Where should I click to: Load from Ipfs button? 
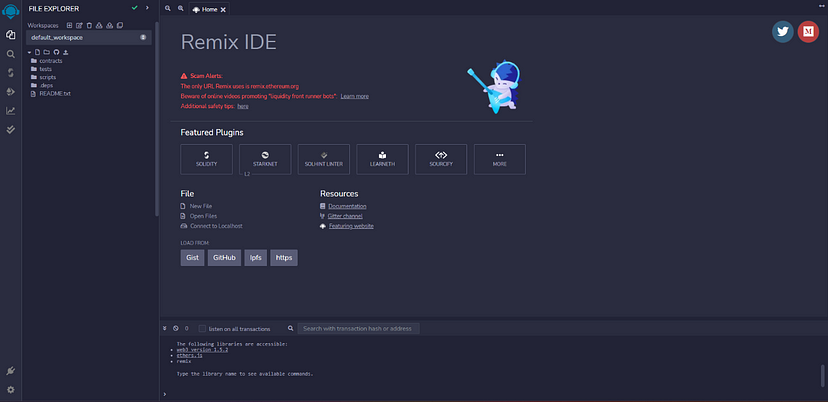256,258
